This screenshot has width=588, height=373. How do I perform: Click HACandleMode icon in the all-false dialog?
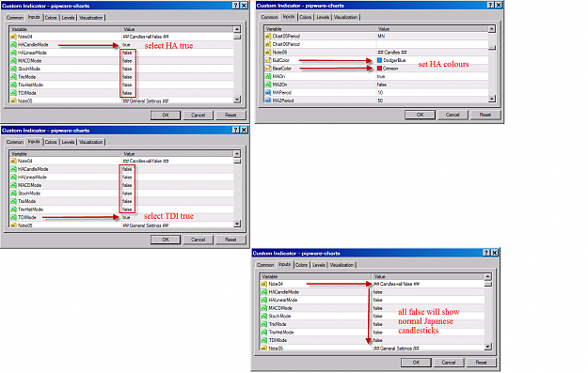click(264, 292)
